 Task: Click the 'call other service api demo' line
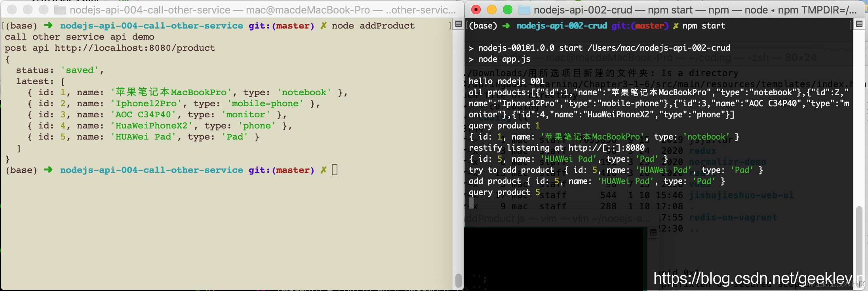[x=80, y=37]
